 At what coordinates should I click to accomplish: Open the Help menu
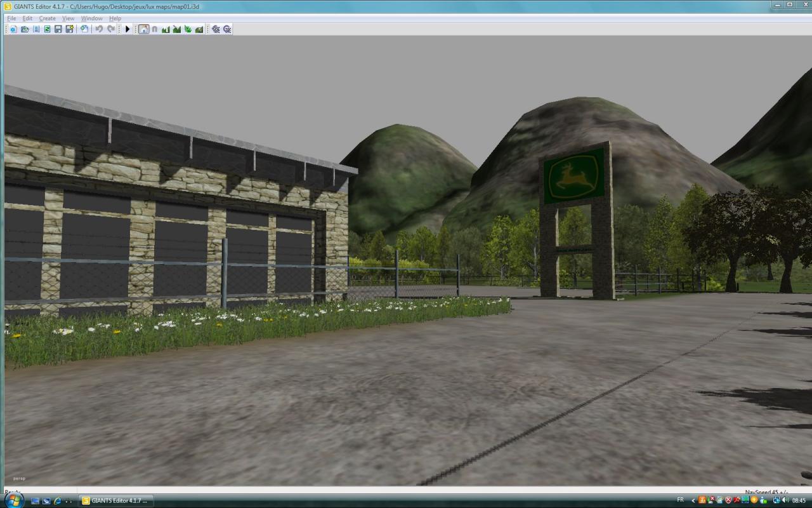pyautogui.click(x=115, y=18)
